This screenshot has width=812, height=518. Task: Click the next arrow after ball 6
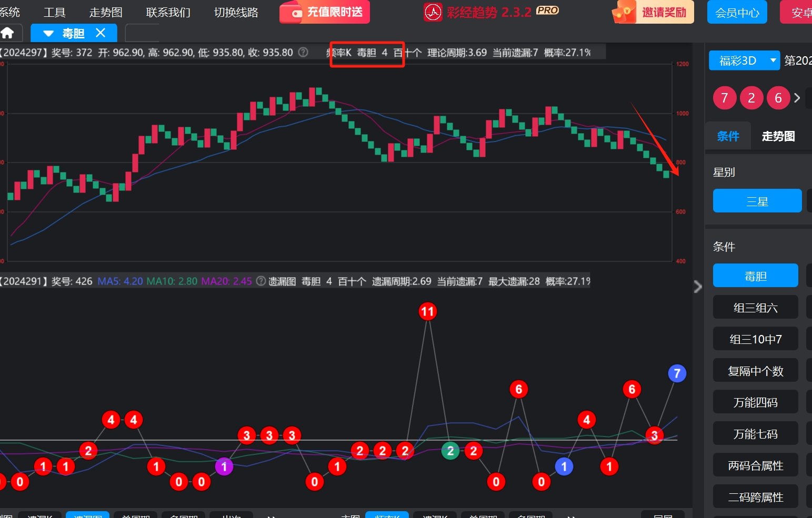coord(797,98)
